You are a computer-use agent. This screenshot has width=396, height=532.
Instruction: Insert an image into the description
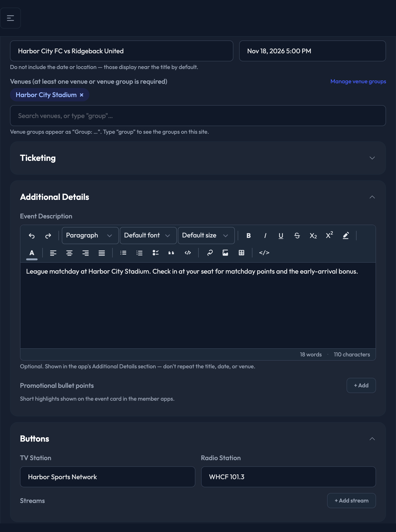point(225,253)
